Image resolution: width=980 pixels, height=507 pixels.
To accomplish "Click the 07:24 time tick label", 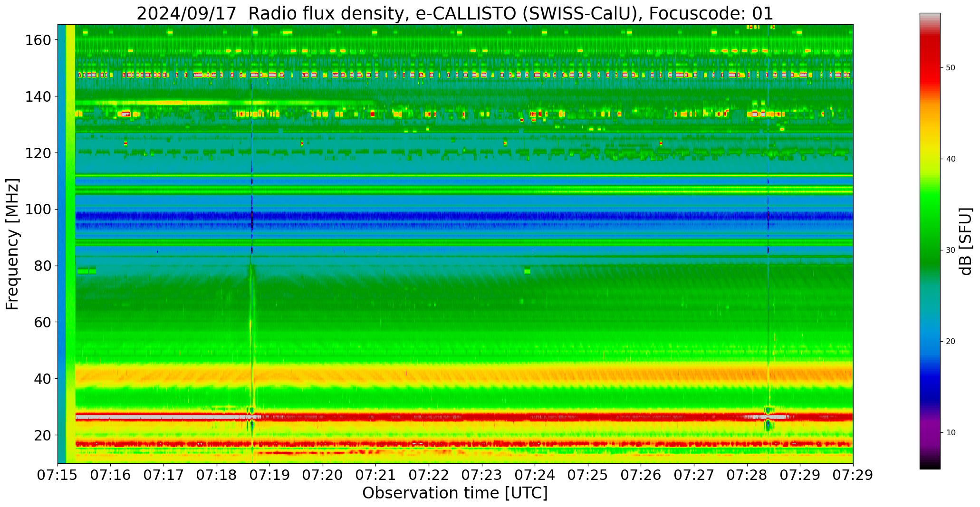I will (x=535, y=475).
